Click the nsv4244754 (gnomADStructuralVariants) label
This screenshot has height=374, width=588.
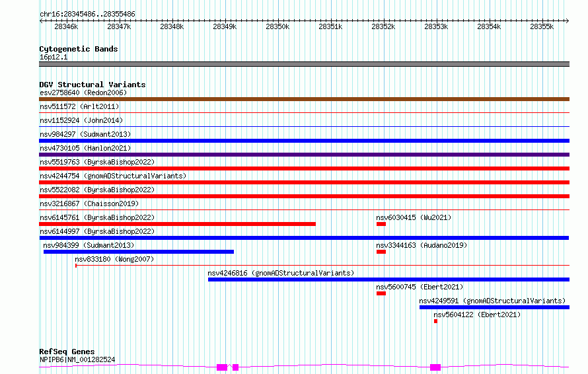click(x=113, y=176)
